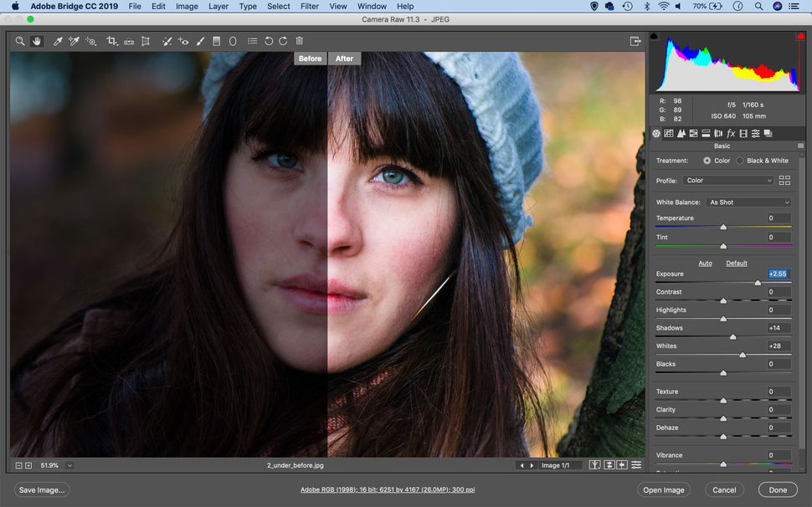812x507 pixels.
Task: Rotate the image counterclockwise
Action: coord(268,40)
